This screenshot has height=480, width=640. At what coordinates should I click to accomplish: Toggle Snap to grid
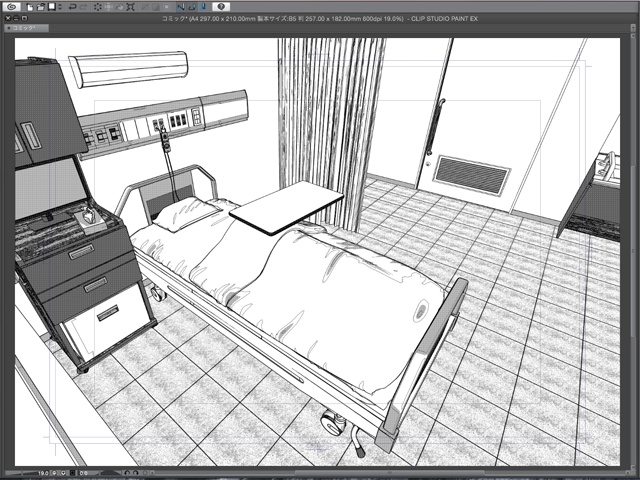tap(203, 7)
